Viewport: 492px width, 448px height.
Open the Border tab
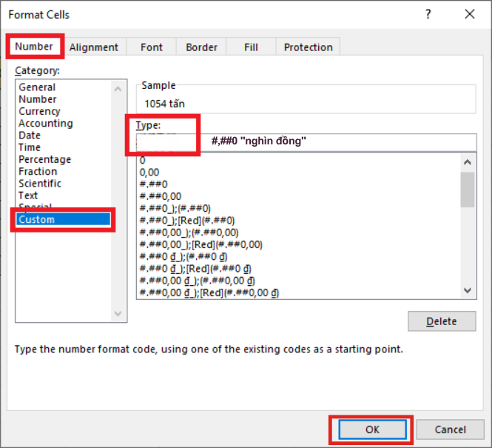click(x=201, y=47)
